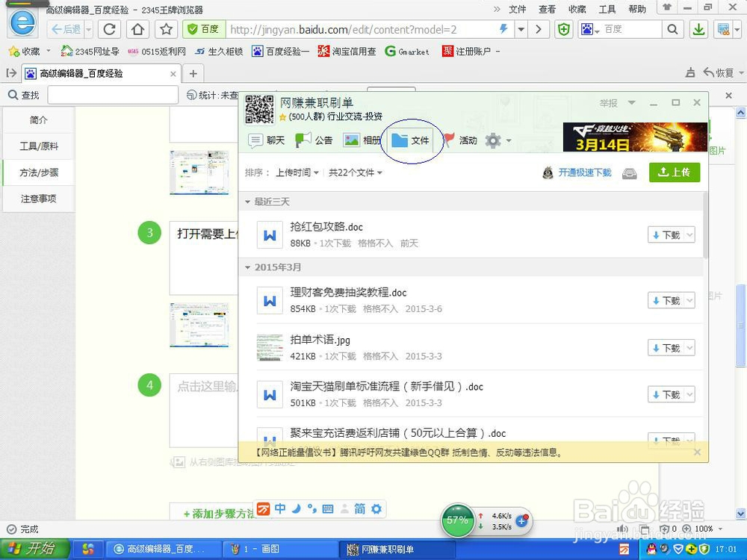The image size is (747, 560).
Task: Toggle simplified characters 简 in input bar
Action: pyautogui.click(x=360, y=509)
